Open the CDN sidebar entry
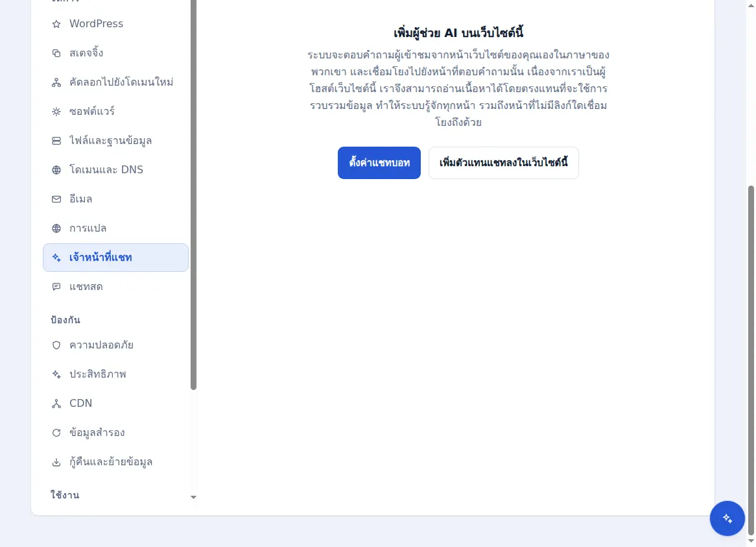Screen dimensions: 756x547 coord(115,403)
